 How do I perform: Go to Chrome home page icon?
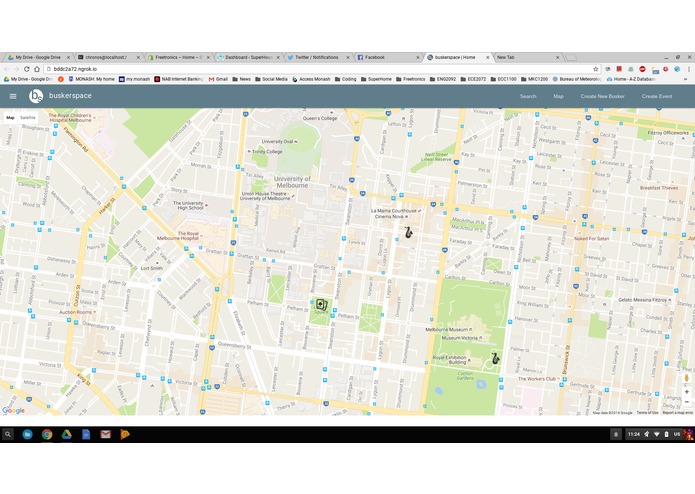(x=37, y=69)
